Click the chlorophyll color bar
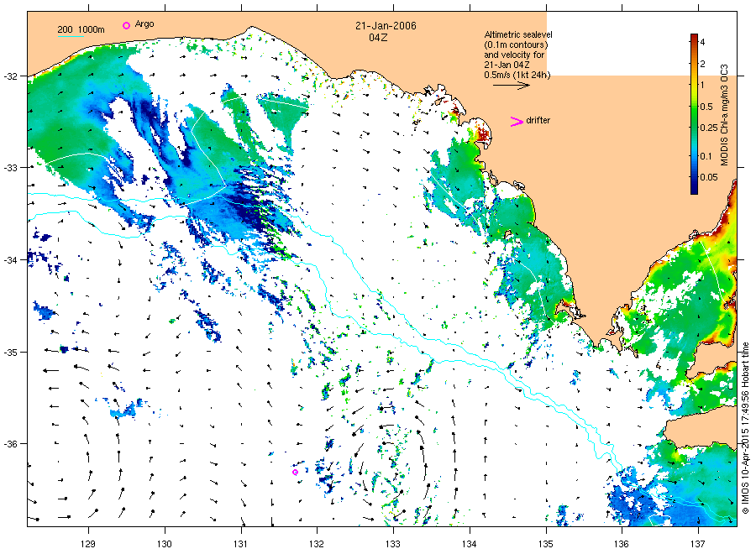The height and width of the screenshot is (554, 756). 694,113
